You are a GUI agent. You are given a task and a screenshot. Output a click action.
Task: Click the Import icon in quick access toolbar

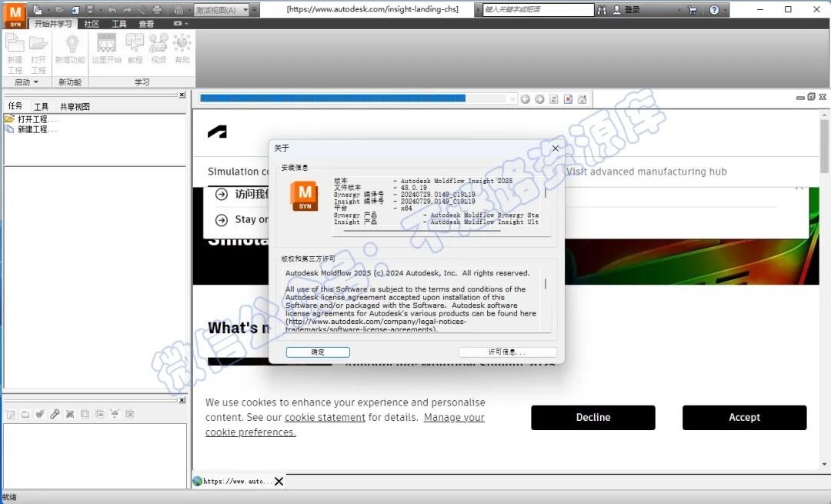click(75, 9)
